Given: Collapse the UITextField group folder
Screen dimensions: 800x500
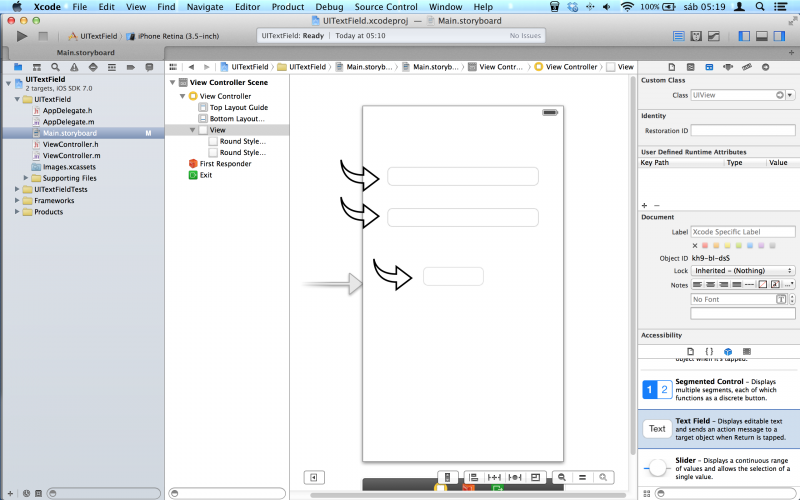Looking at the screenshot, I should click(x=17, y=99).
